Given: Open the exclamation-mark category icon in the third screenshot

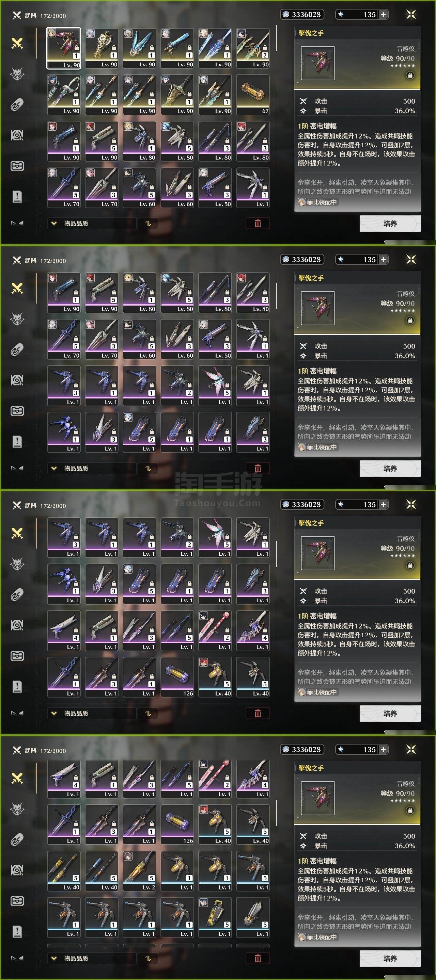Looking at the screenshot, I should coord(17,687).
